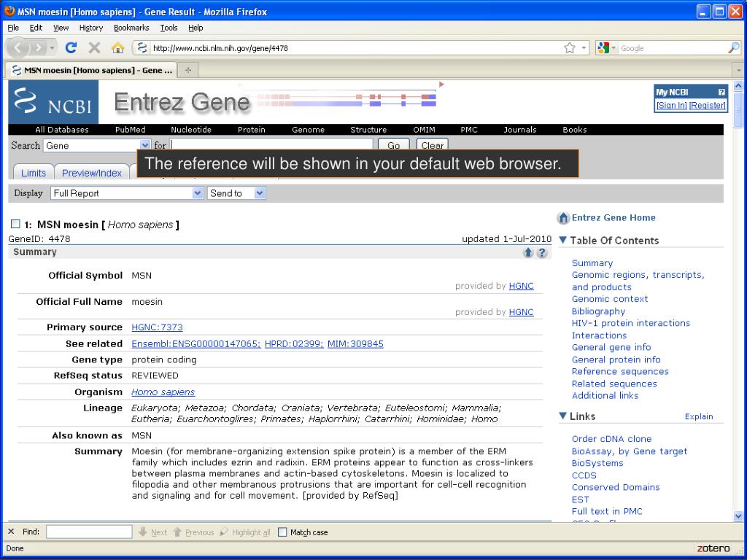The image size is (747, 560).
Task: Click the NCBI logo
Action: click(x=53, y=101)
